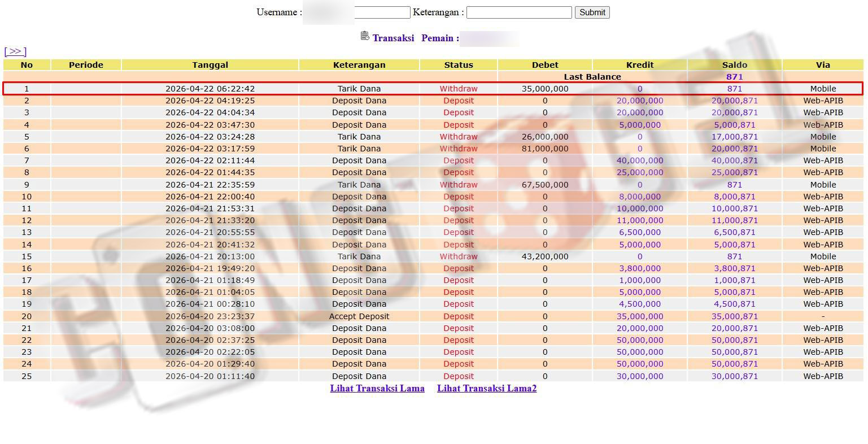The width and height of the screenshot is (868, 444).
Task: Select the date 2026-04-20 01:11:40
Action: pyautogui.click(x=210, y=376)
